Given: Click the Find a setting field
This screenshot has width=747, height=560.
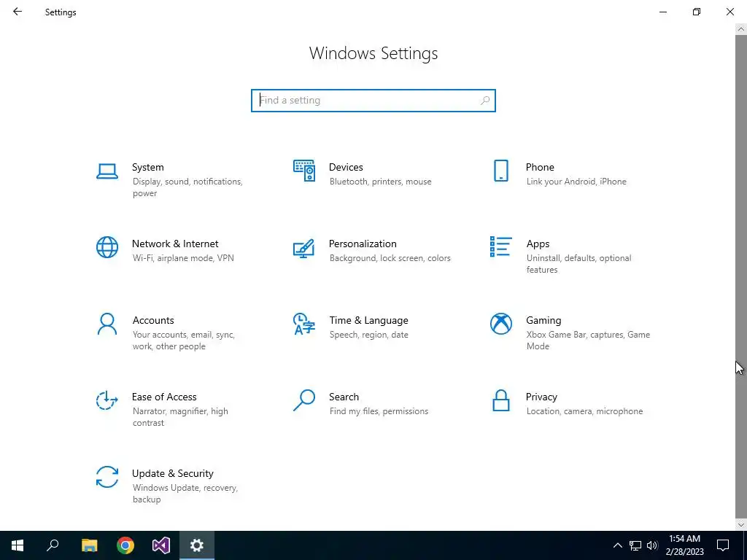Looking at the screenshot, I should point(373,101).
